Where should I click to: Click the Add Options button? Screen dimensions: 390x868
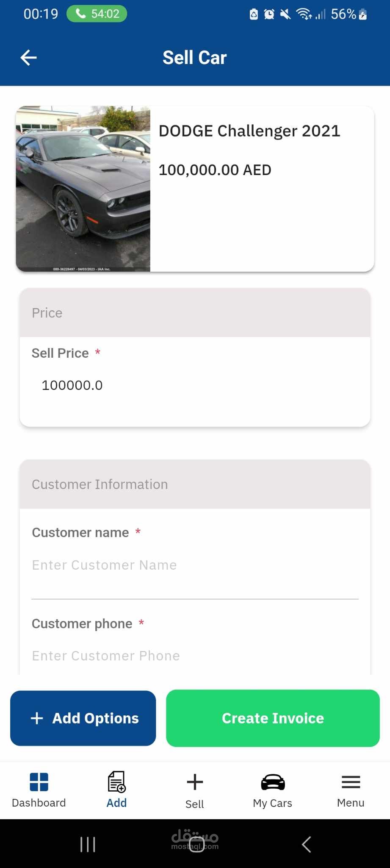coord(83,718)
